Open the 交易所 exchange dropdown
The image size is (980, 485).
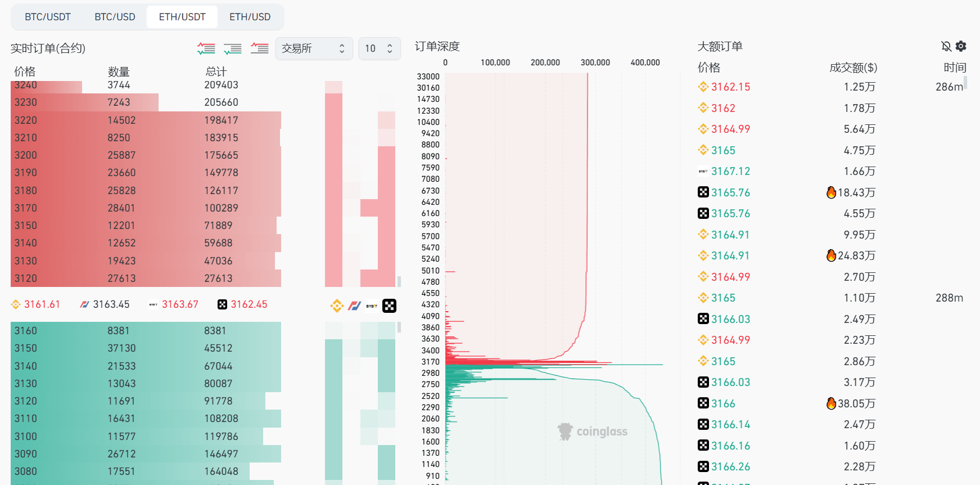314,48
